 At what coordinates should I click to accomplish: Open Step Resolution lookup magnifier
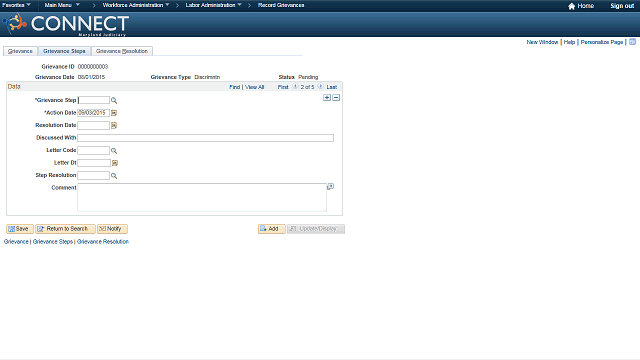[x=114, y=176]
